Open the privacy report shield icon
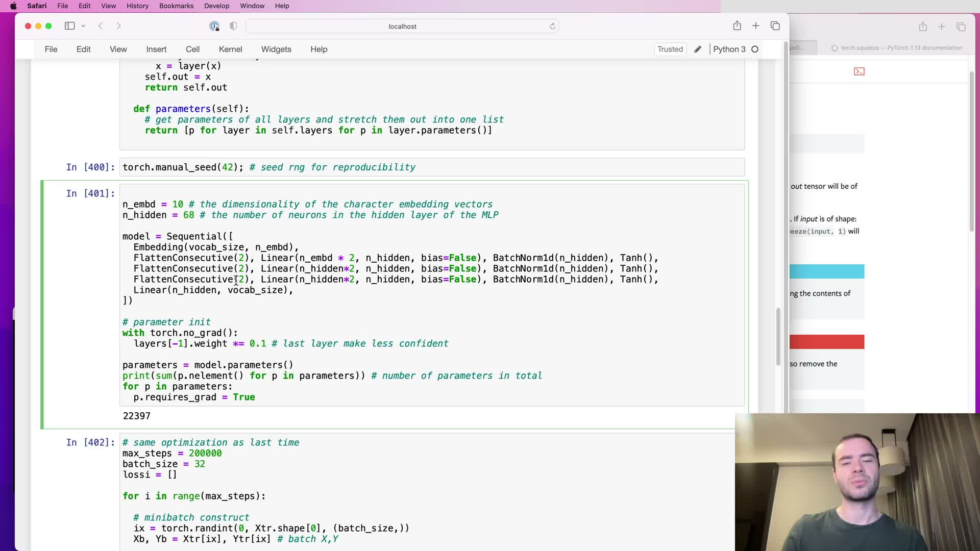This screenshot has height=551, width=980. pyautogui.click(x=233, y=26)
